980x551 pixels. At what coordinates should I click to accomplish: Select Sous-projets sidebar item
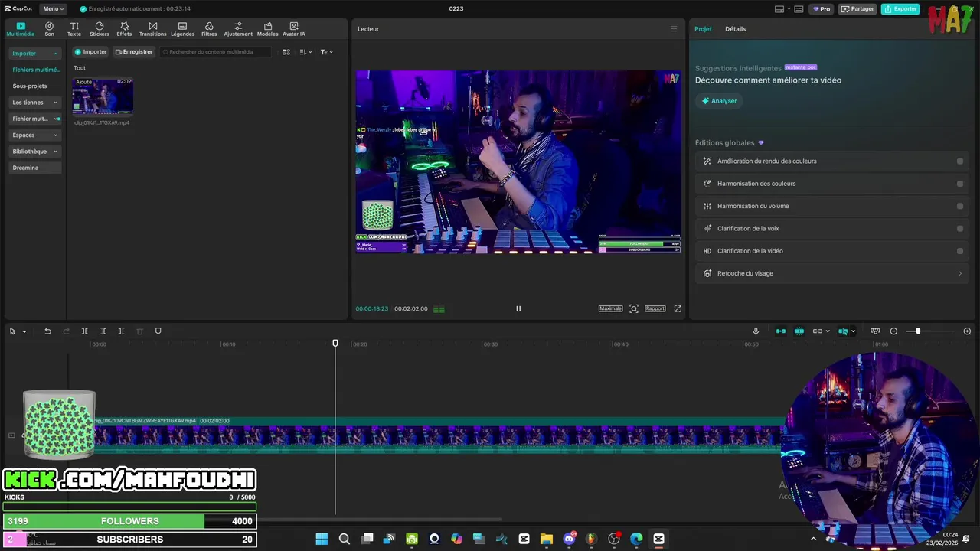click(30, 86)
